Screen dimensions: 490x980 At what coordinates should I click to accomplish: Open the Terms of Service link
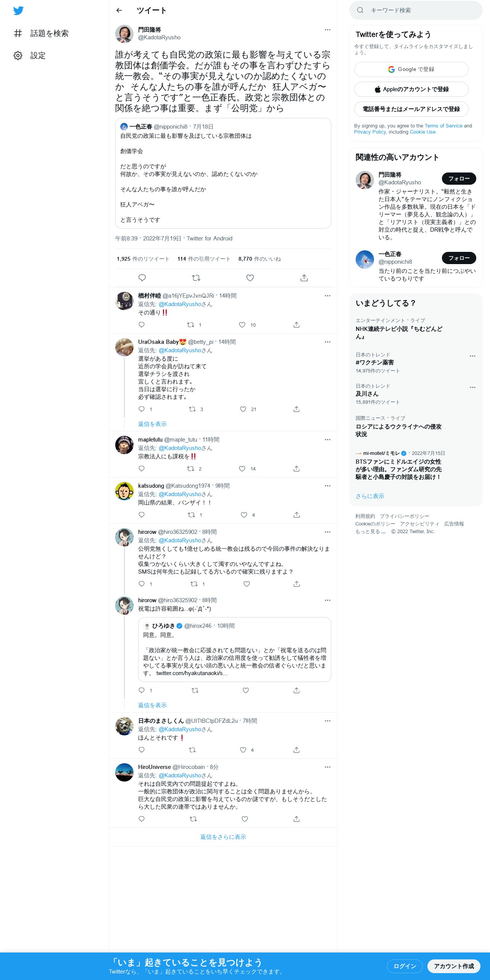pos(443,126)
